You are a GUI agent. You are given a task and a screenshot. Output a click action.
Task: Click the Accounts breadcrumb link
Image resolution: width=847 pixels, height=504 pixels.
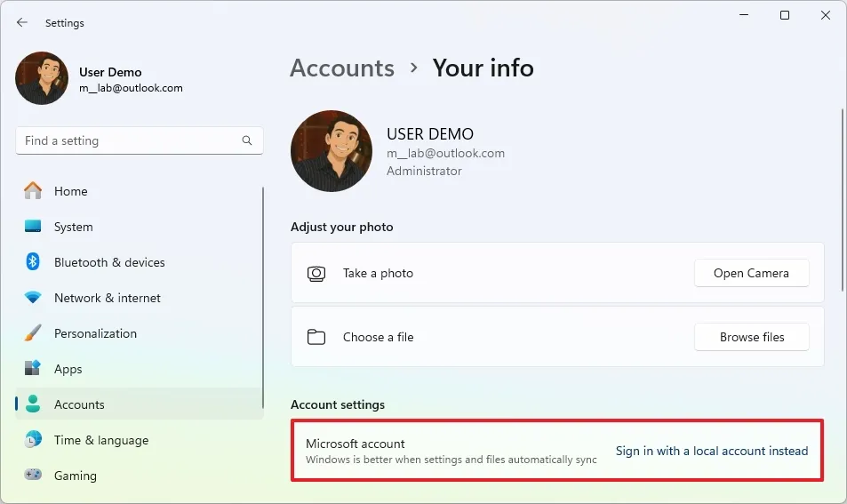(x=342, y=68)
